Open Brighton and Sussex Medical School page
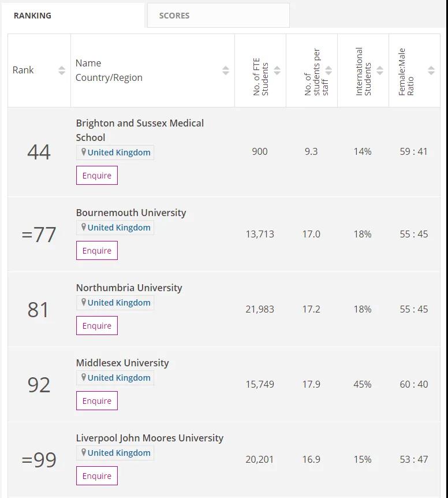 click(140, 130)
